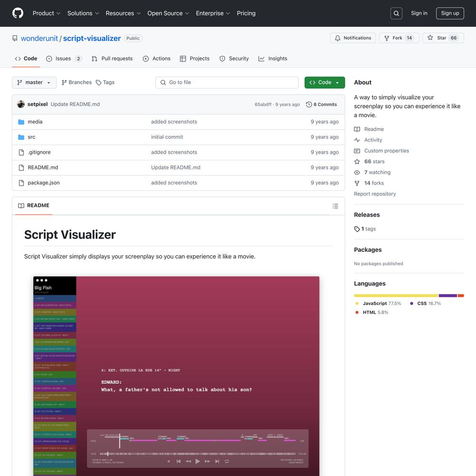The width and height of the screenshot is (476, 476).
Task: Click the repository book icon beside wonderunit
Action: [15, 38]
